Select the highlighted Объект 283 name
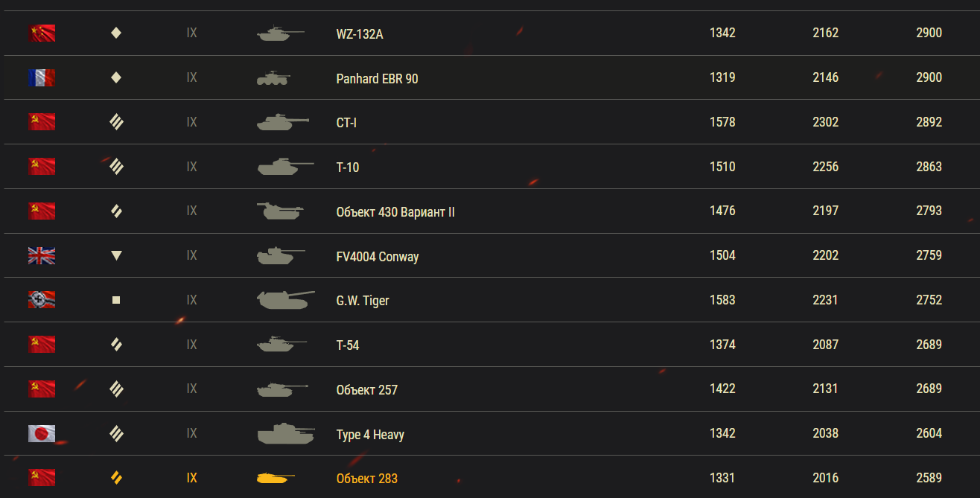 (366, 479)
